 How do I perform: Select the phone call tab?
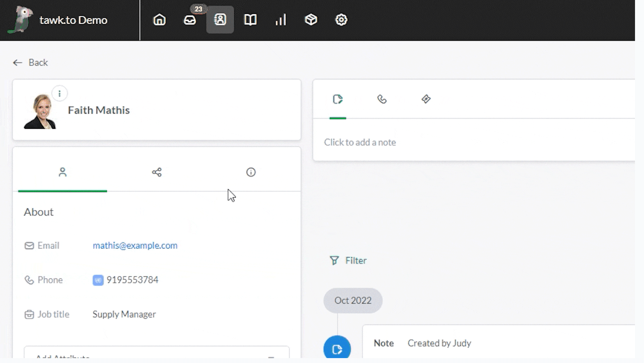[x=382, y=99]
